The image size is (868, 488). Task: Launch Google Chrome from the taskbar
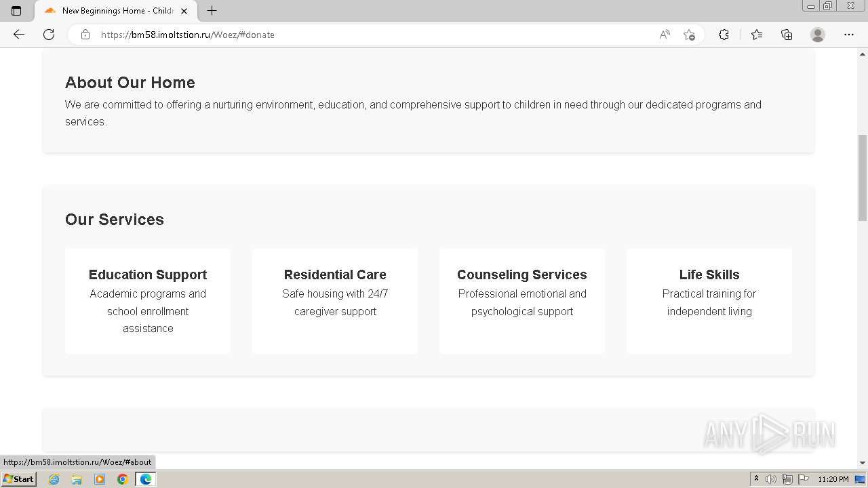(123, 479)
